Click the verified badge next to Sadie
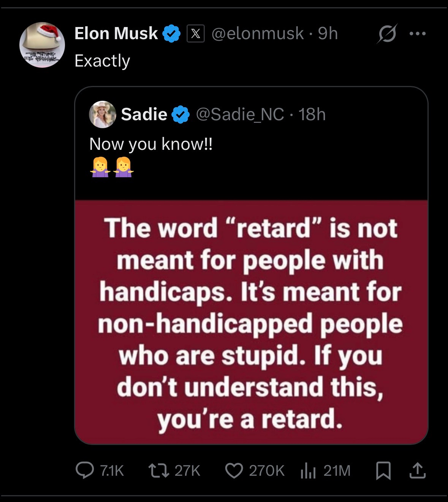The width and height of the screenshot is (448, 502). pyautogui.click(x=181, y=114)
